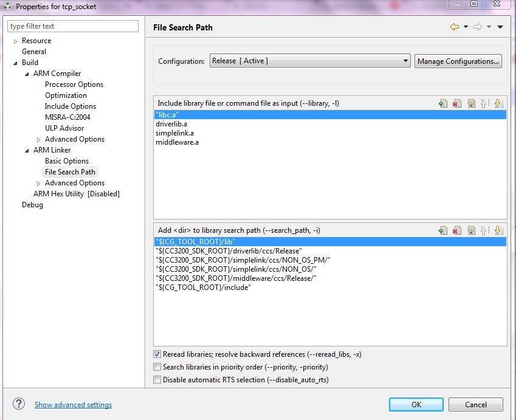Confirm with the OK button
516x420 pixels.
[x=416, y=404]
